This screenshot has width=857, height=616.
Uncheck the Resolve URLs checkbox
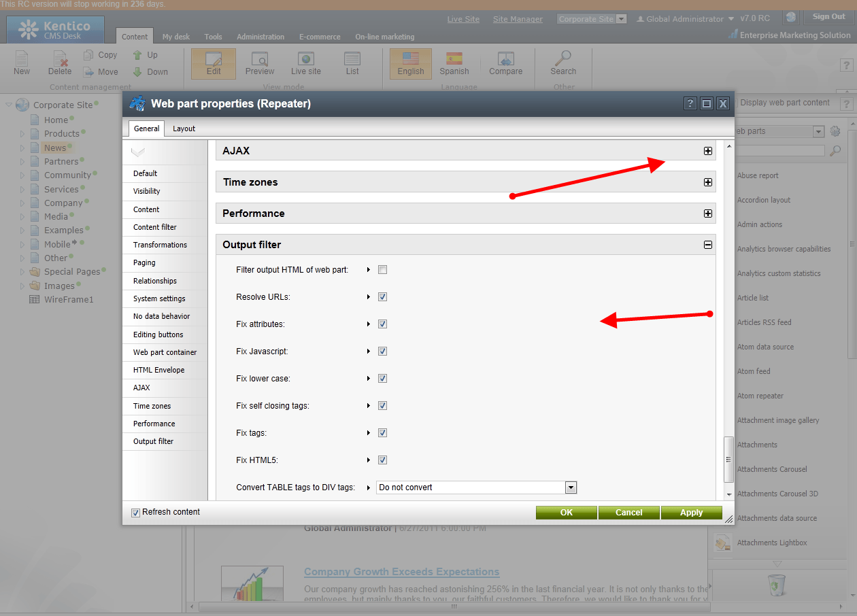pos(382,297)
